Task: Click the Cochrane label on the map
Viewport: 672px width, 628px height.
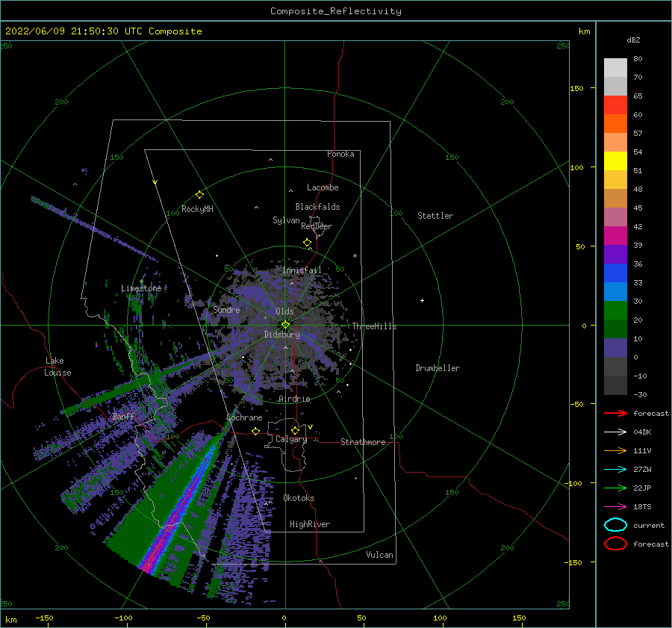Action: coord(244,417)
